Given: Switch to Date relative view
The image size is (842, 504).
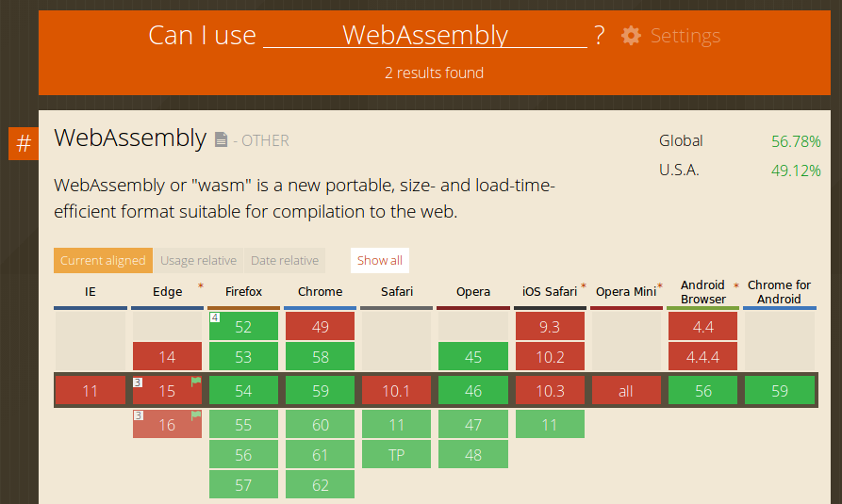Looking at the screenshot, I should click(x=284, y=261).
